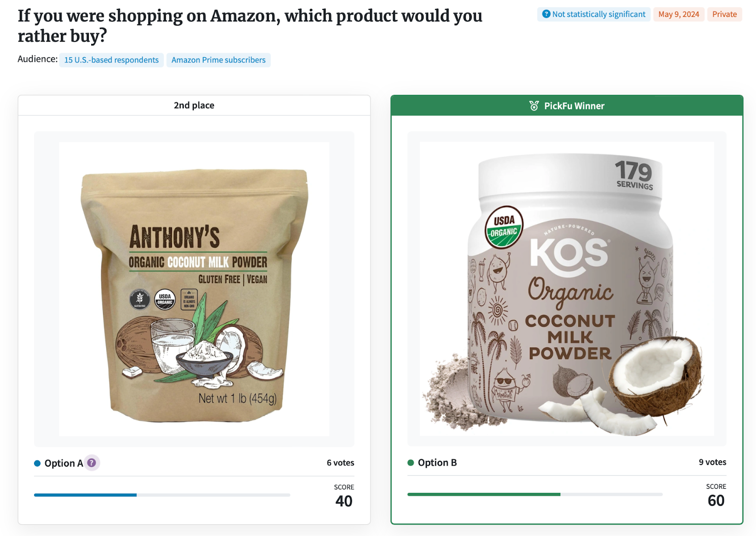Screen dimensions: 756x536
Task: Click the question mark icon beside Option A
Action: pyautogui.click(x=92, y=463)
